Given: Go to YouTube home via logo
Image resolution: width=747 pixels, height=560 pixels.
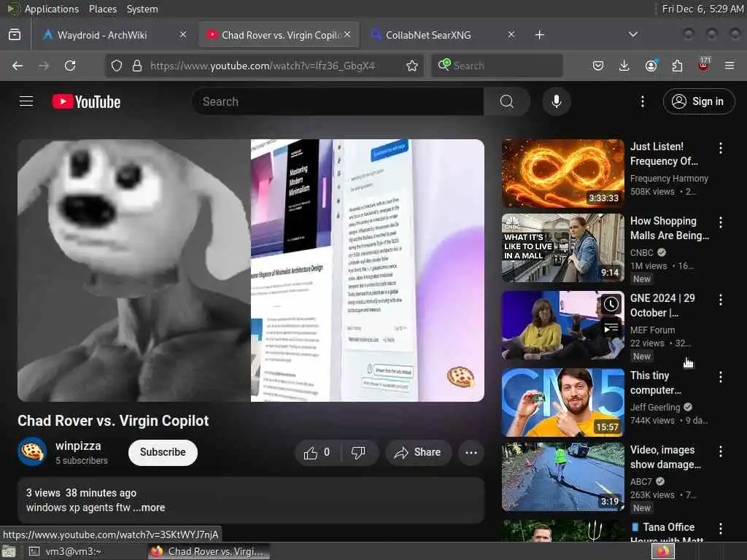Looking at the screenshot, I should [x=86, y=101].
